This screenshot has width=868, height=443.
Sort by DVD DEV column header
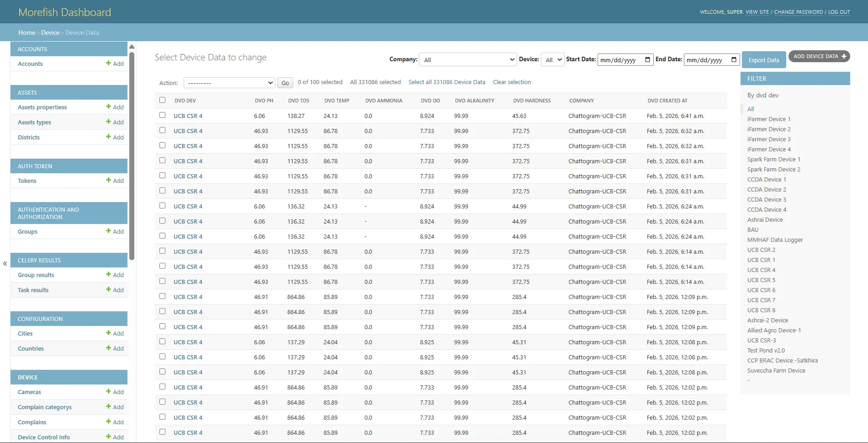tap(185, 101)
